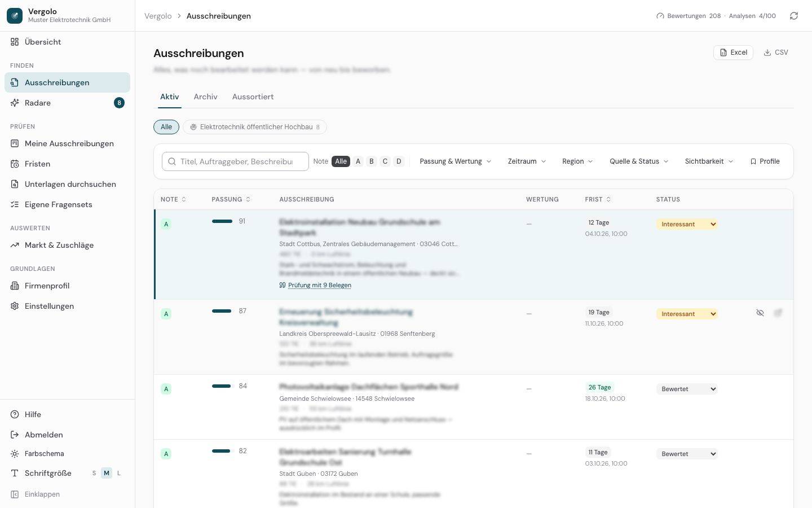The height and width of the screenshot is (508, 812).
Task: Click the Radare sparkle icon in the sidebar
Action: [15, 103]
